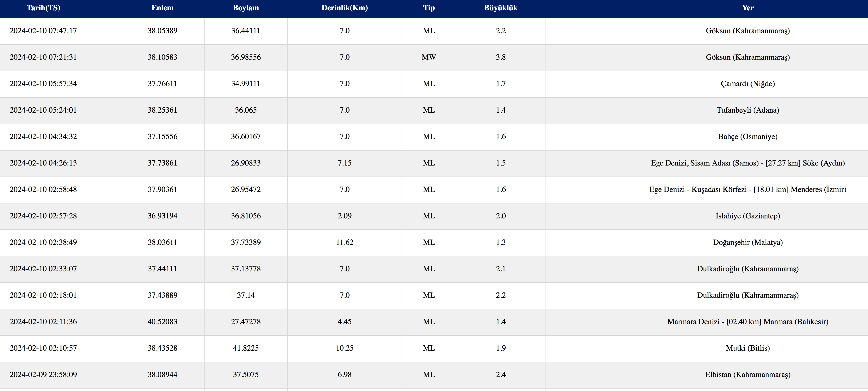Click magnitude value 1.3
Screen dimensions: 868x391
pyautogui.click(x=501, y=242)
